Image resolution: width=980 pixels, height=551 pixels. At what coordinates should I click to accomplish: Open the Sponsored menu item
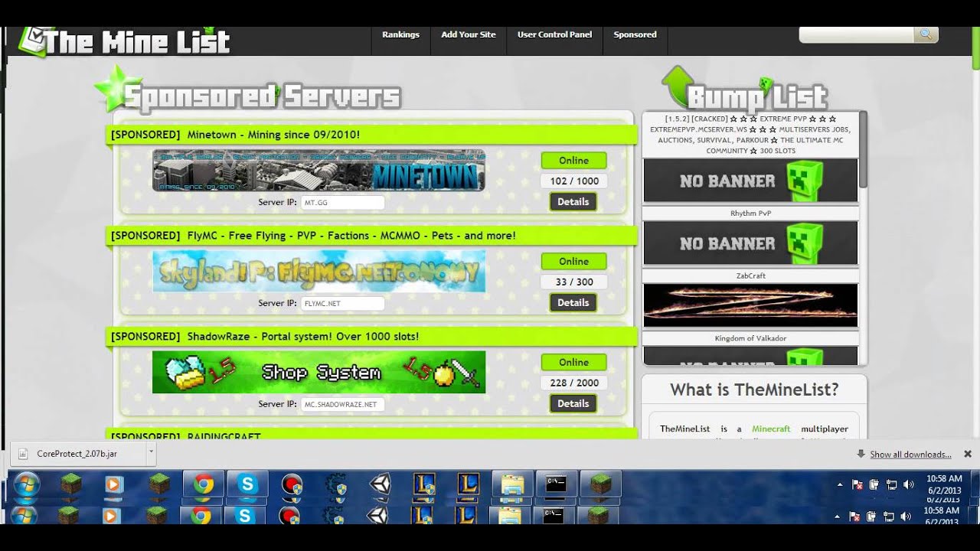point(635,34)
